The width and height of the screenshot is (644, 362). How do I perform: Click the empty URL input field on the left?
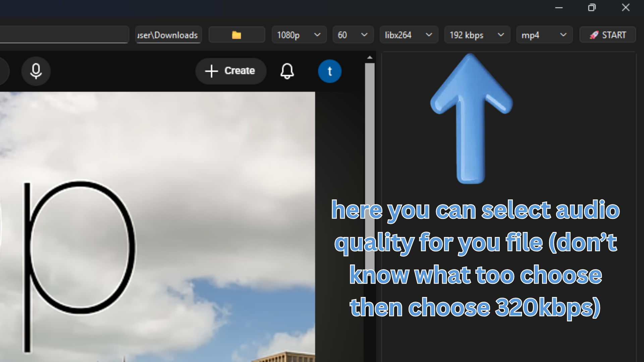pos(64,35)
